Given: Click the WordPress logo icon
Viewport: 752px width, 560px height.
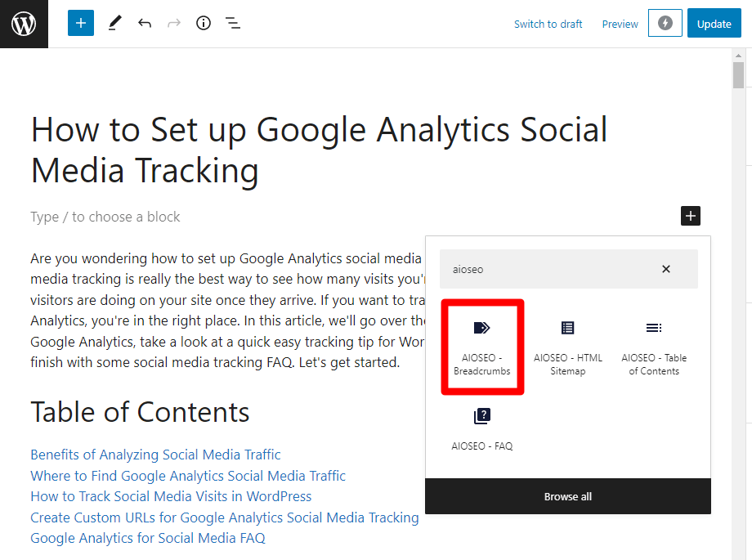Looking at the screenshot, I should point(24,24).
